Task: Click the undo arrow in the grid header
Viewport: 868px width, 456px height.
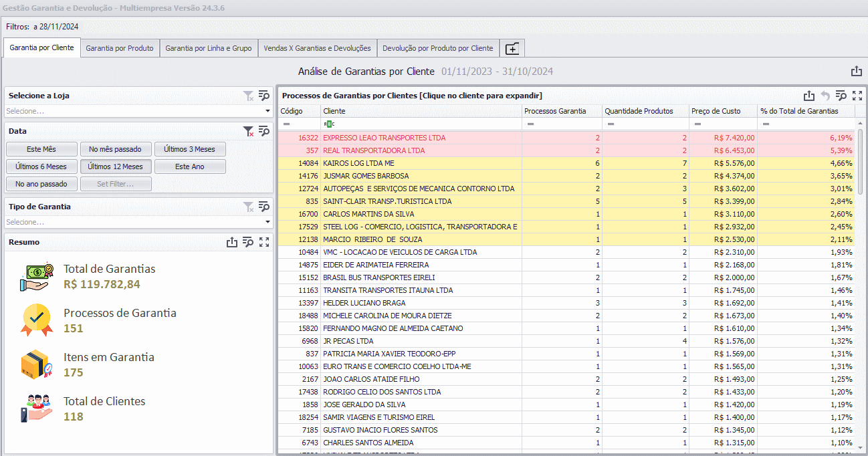Action: point(825,96)
